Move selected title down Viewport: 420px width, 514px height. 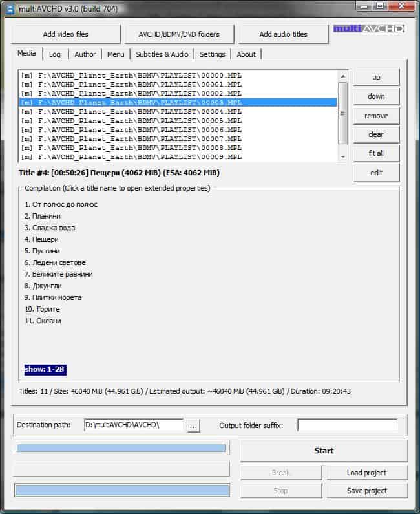click(376, 96)
